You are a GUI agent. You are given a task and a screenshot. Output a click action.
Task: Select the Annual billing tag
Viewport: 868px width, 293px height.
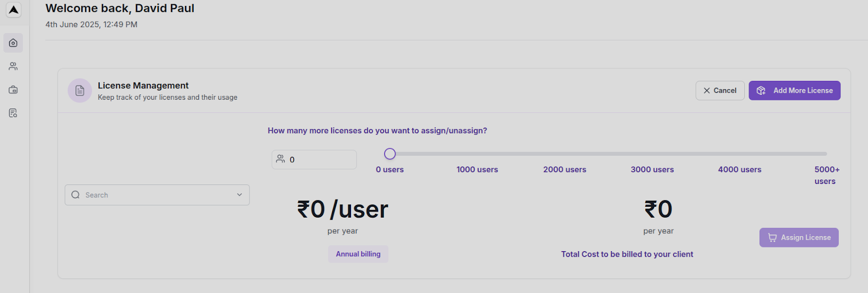tap(358, 254)
